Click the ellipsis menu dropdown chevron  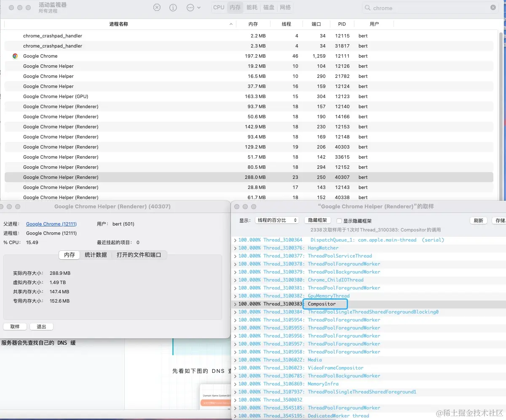[199, 8]
